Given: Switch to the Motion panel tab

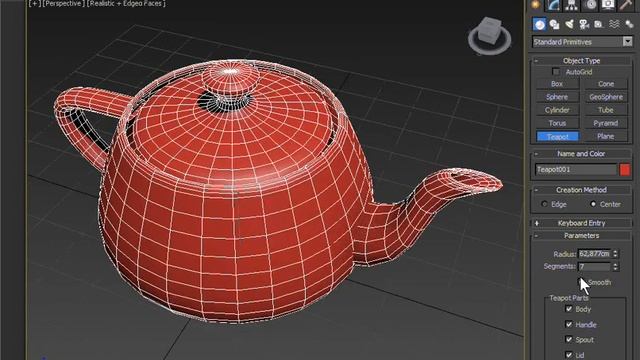Looking at the screenshot, I should click(x=590, y=4).
